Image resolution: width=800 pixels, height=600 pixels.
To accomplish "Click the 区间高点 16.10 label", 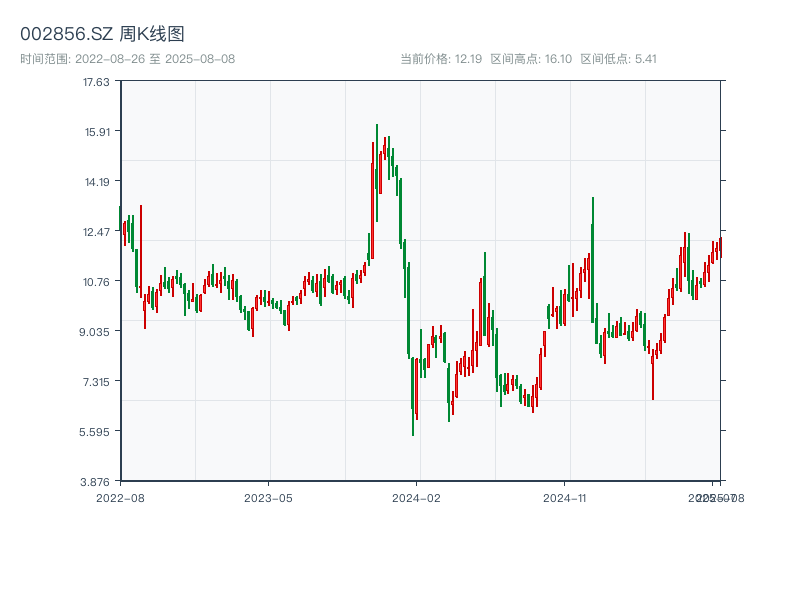I will point(531,59).
